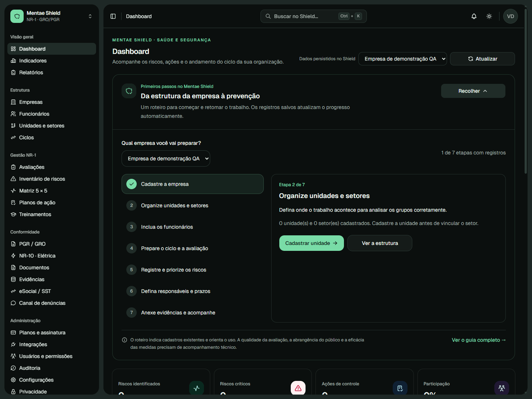Click the Canal de denúncias chat icon
Viewport: 532px width, 399px height.
pos(13,303)
